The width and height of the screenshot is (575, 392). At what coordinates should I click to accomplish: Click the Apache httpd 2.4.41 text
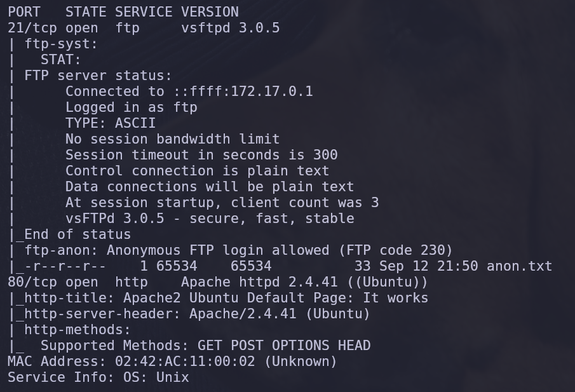259,282
